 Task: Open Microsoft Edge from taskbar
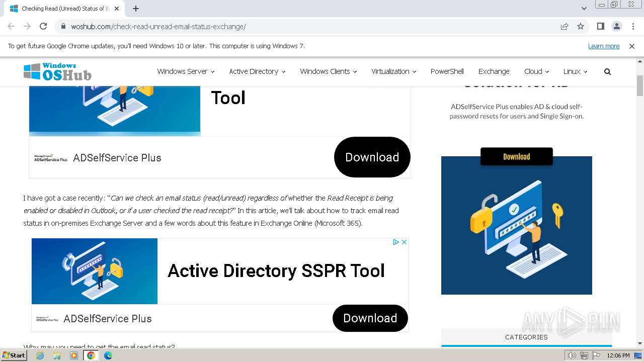click(108, 355)
